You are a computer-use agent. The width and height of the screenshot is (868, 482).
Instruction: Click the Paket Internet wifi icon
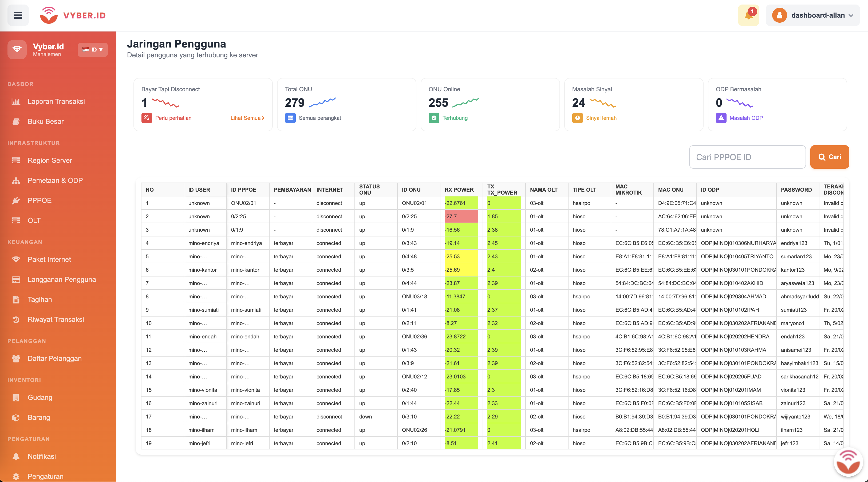(x=16, y=259)
